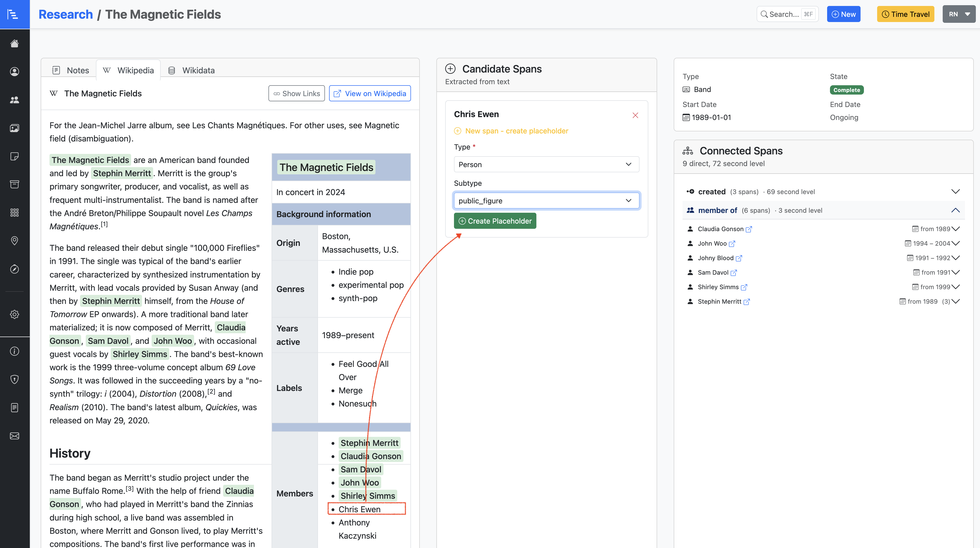Open Subtype dropdown showing public_figure

546,200
